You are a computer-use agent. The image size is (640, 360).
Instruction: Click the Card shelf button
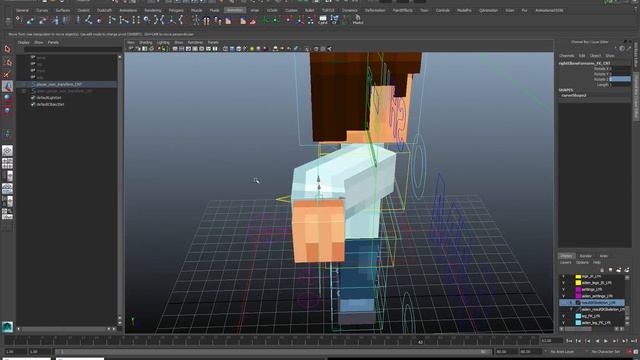322,19
